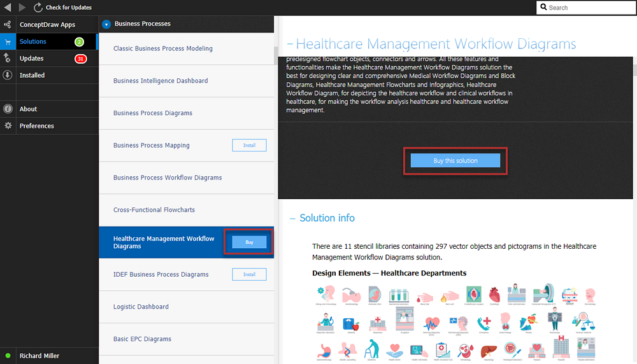This screenshot has width=637, height=364.
Task: Click the Preferences gear icon
Action: pos(8,126)
